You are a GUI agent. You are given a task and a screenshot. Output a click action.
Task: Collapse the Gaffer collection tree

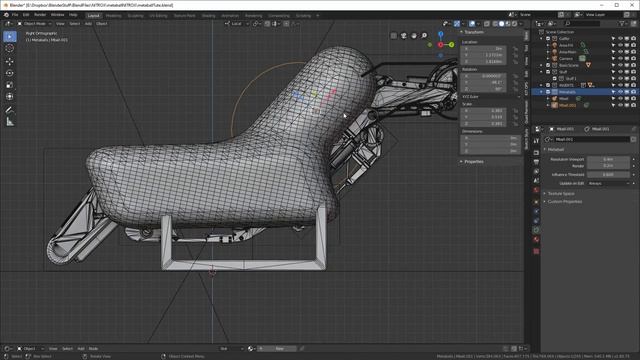tap(542, 39)
